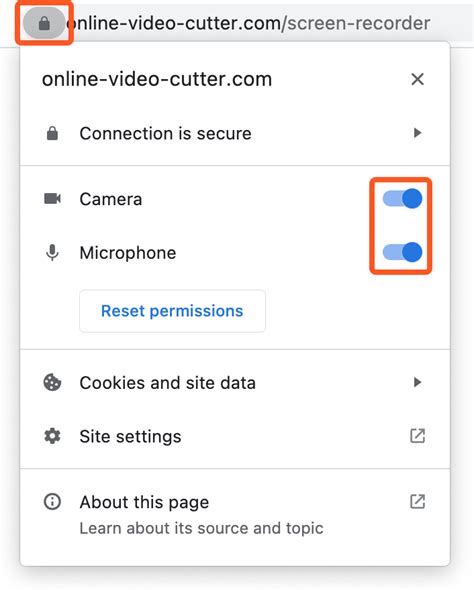This screenshot has width=474, height=590.
Task: Click the microphone icon in permissions
Action: click(52, 252)
